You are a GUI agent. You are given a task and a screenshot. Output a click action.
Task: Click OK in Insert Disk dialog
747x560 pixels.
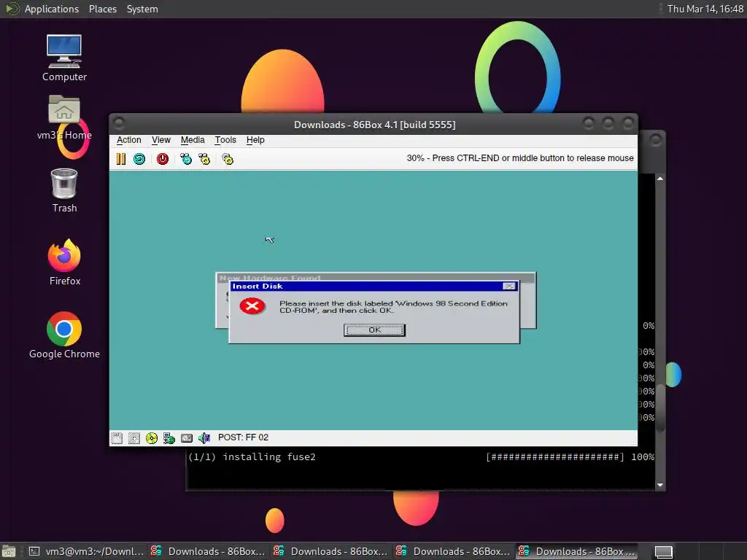374,330
